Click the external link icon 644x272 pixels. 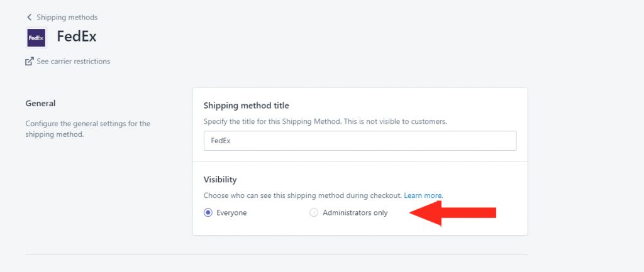(x=29, y=62)
